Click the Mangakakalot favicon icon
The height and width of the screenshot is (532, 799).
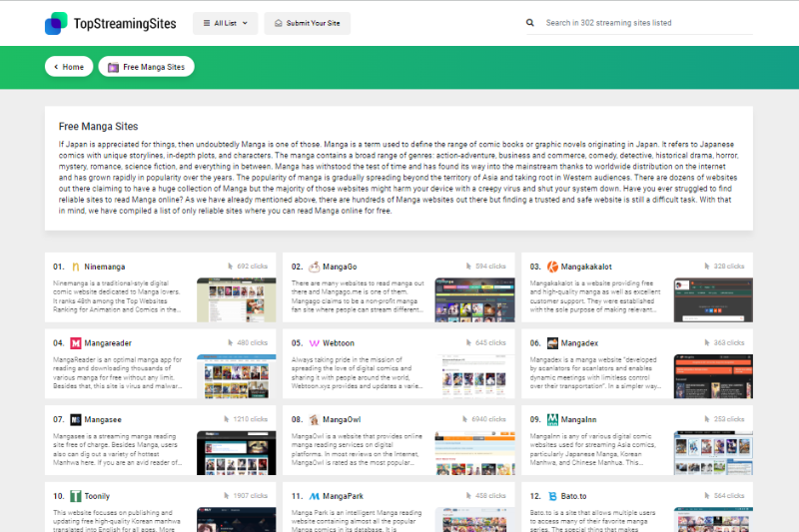tap(552, 266)
